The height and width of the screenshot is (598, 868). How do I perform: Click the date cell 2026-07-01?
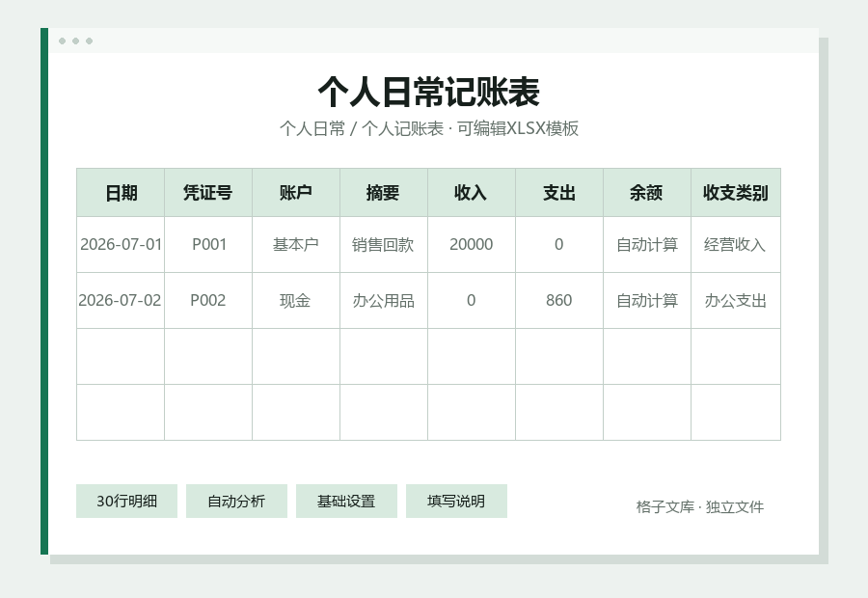(x=121, y=245)
